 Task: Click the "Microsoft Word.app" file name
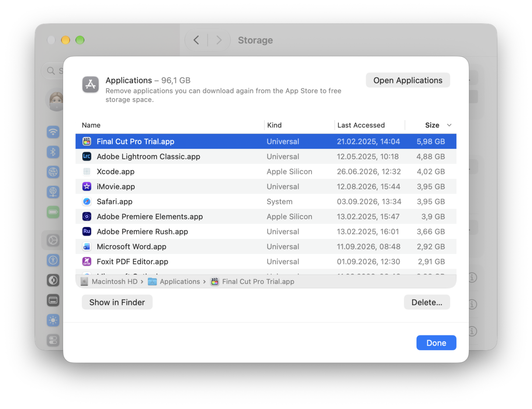[131, 246]
